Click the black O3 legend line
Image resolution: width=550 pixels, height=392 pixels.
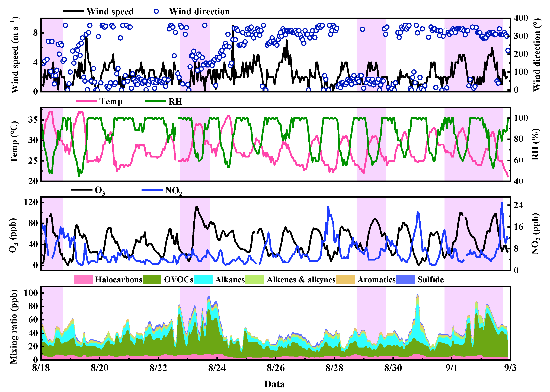(x=82, y=190)
